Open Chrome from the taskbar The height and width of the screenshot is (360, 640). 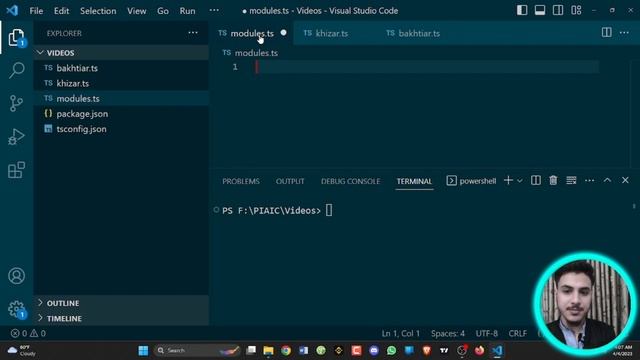tap(286, 351)
